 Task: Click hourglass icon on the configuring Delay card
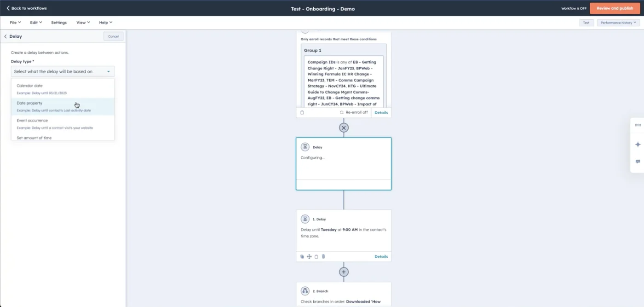(x=305, y=147)
